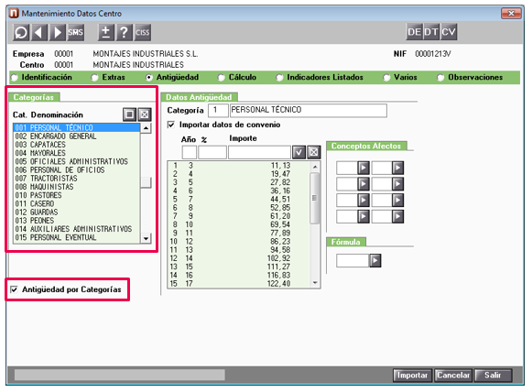
Task: Click antigüedad table scroll-up arrow
Action: point(315,167)
